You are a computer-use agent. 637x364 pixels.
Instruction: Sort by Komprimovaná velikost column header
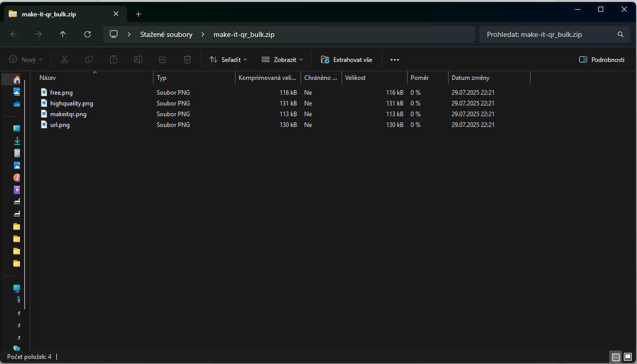coord(268,78)
